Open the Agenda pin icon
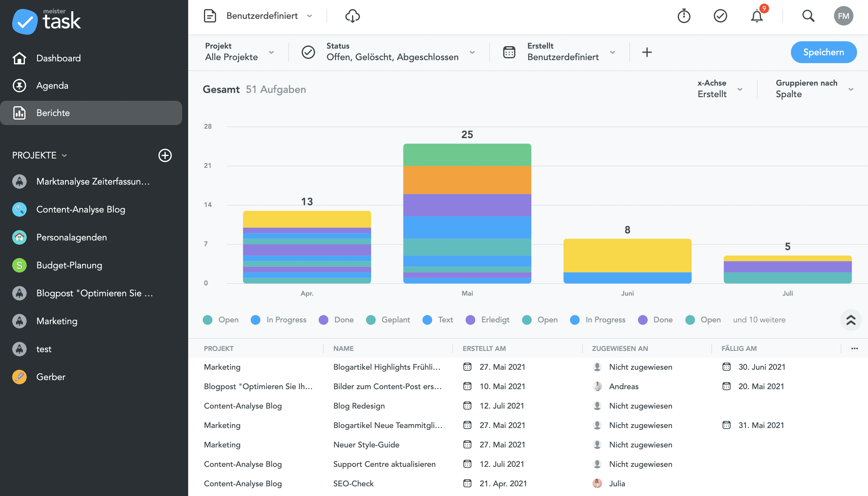Viewport: 868px width, 496px height. click(x=19, y=86)
